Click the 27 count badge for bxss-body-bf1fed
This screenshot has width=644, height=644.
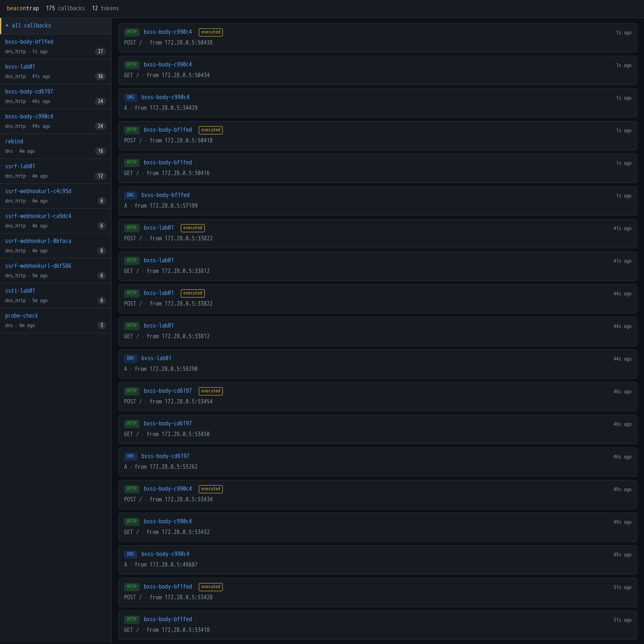100,51
